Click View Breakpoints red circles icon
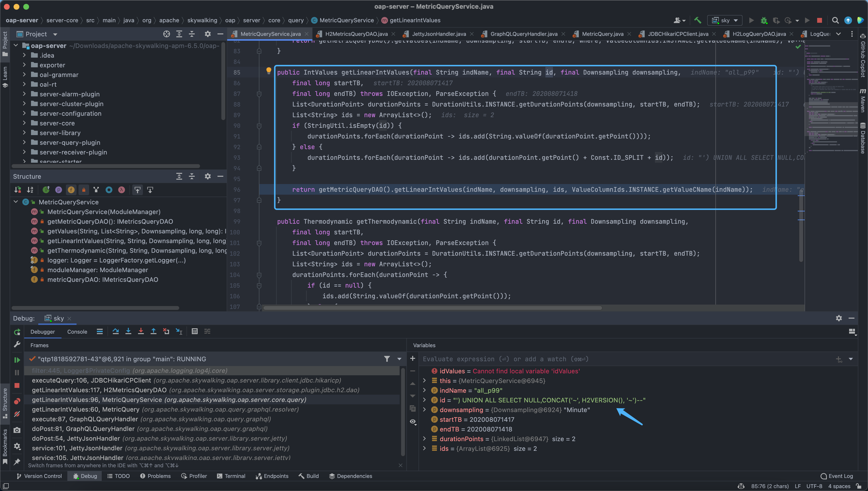The image size is (868, 491). (x=17, y=401)
